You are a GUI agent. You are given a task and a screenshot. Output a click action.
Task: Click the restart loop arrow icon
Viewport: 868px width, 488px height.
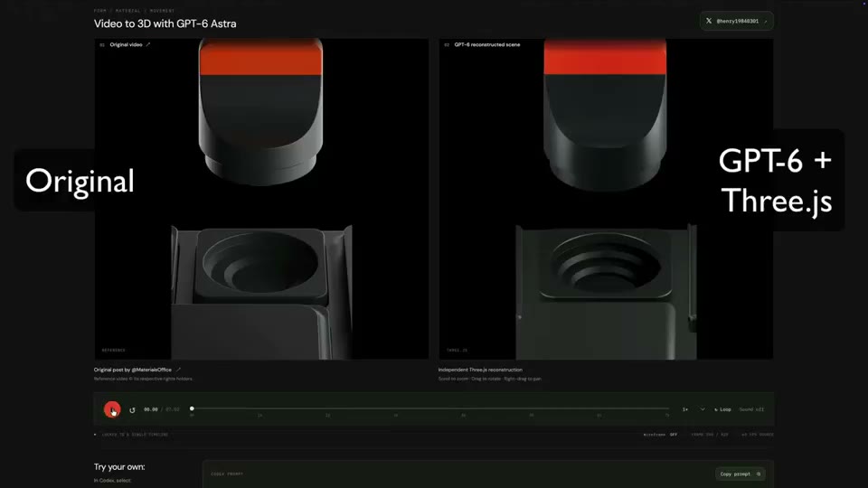132,410
